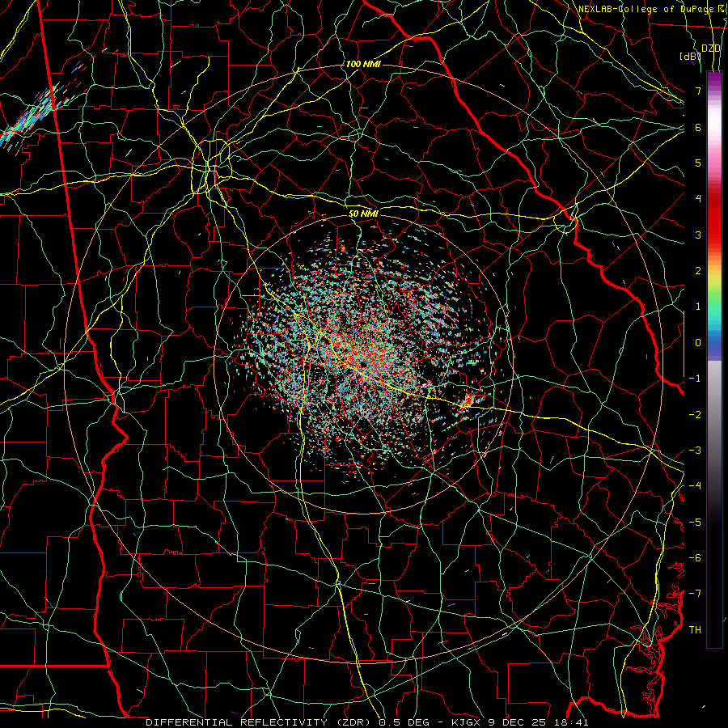Click the 3 value on the color scale
Viewport: 728px width, 728px height.
pyautogui.click(x=698, y=235)
